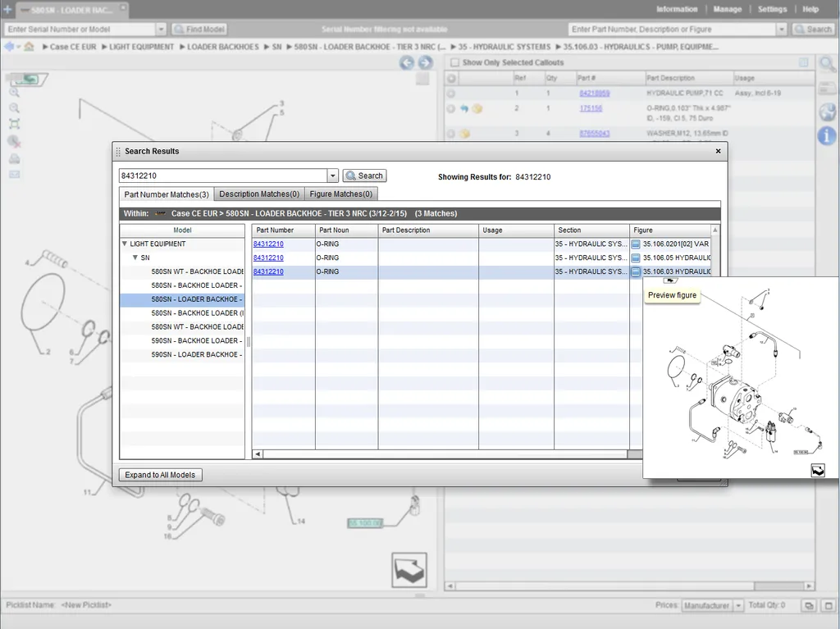
Task: Close the 580SN - LOADER BAC... tab
Action: 123,7
